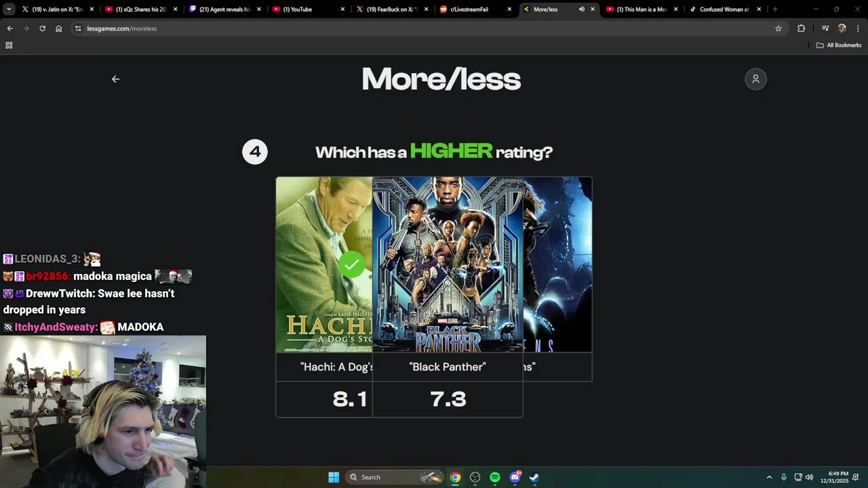Open All Bookmarks folder
Image resolution: width=868 pixels, height=488 pixels.
click(838, 45)
